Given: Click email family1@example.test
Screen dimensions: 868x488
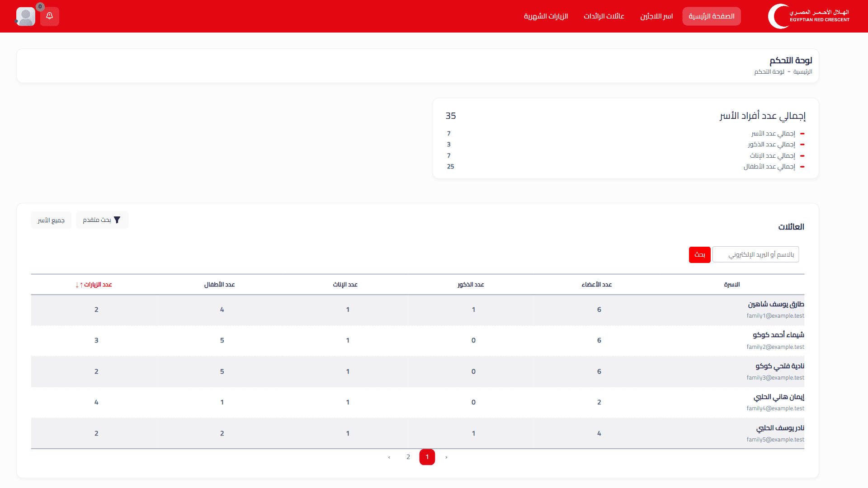Looking at the screenshot, I should click(775, 316).
